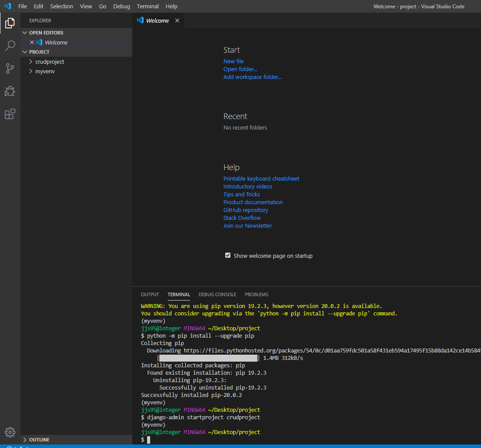The image size is (481, 448).
Task: Click the 'Successfully installed pip-20.0.2' terminal line
Action: [x=192, y=395]
